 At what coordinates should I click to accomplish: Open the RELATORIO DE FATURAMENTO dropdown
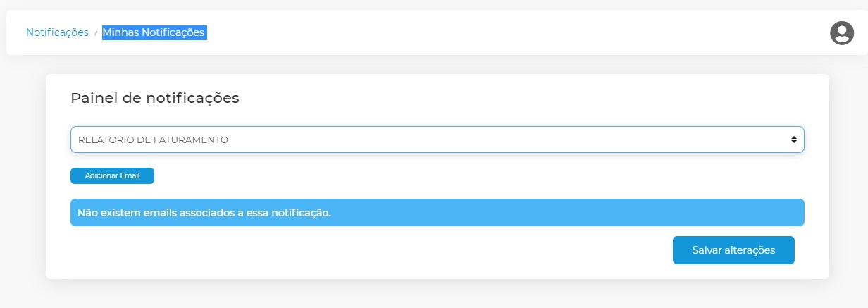[x=437, y=140]
